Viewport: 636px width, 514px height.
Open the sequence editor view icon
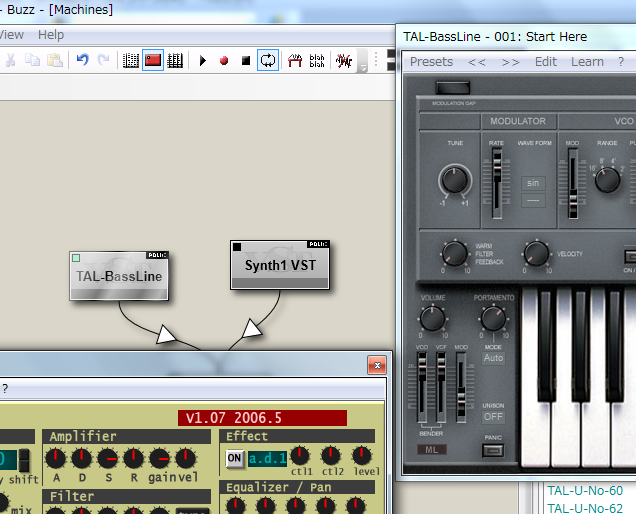[x=175, y=61]
